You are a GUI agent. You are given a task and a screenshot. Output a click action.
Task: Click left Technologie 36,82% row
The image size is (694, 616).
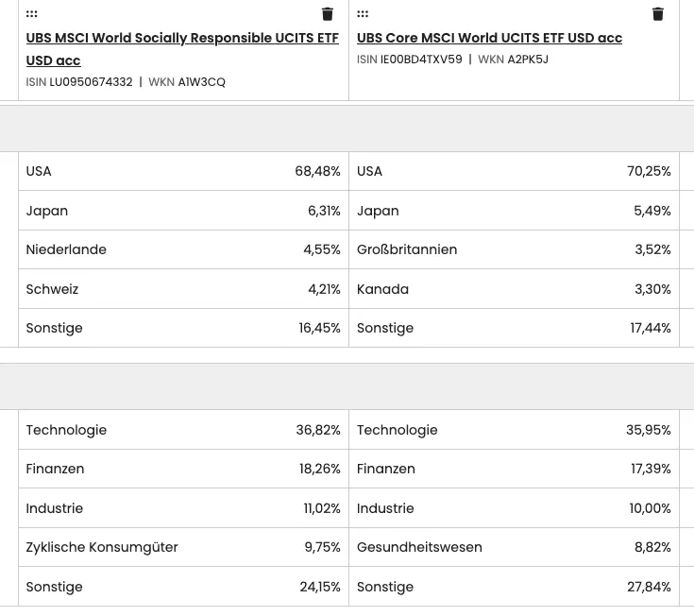click(183, 430)
